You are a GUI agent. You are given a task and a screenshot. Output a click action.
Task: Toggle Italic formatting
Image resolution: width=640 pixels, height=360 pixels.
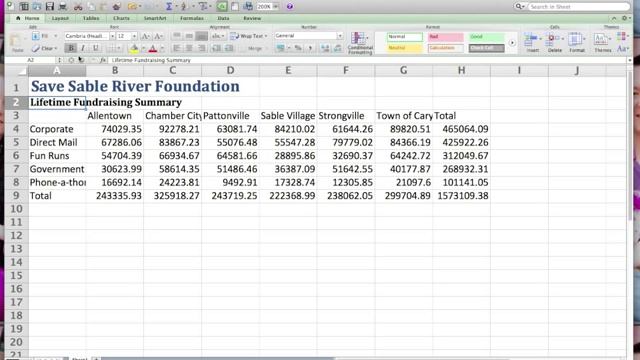(83, 48)
